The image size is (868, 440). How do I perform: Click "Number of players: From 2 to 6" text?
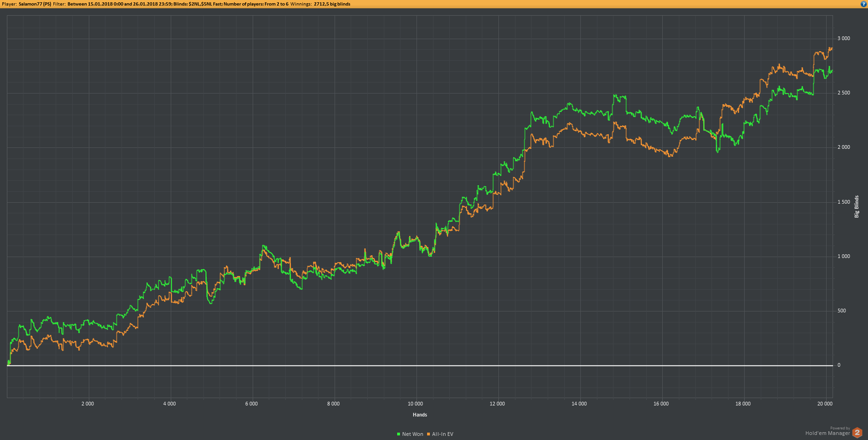(256, 4)
